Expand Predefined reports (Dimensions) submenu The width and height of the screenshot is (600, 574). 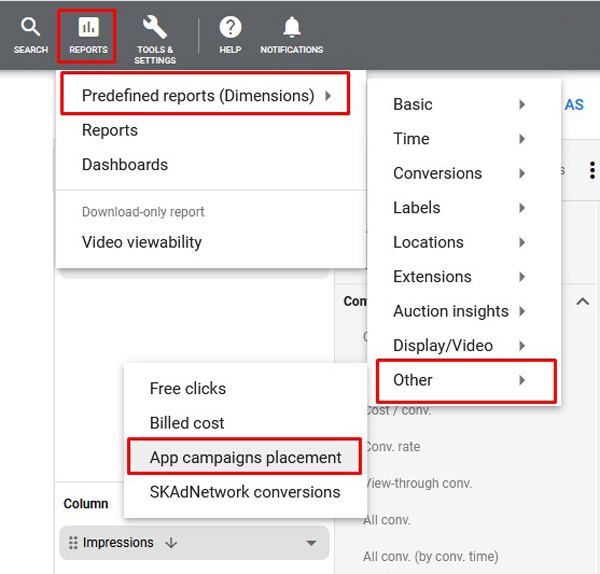(x=205, y=96)
